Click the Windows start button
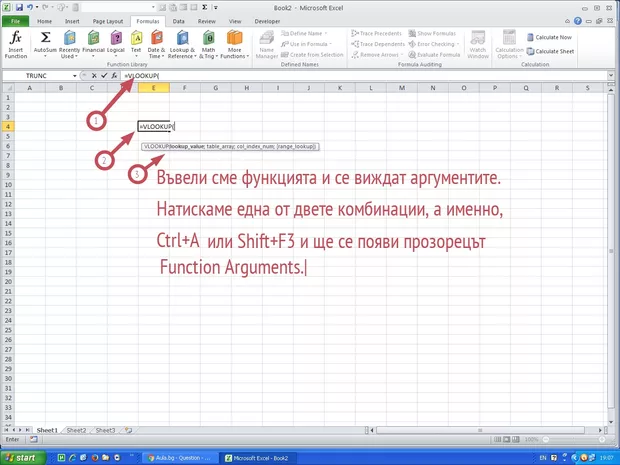This screenshot has height=465, width=620. tap(23, 457)
